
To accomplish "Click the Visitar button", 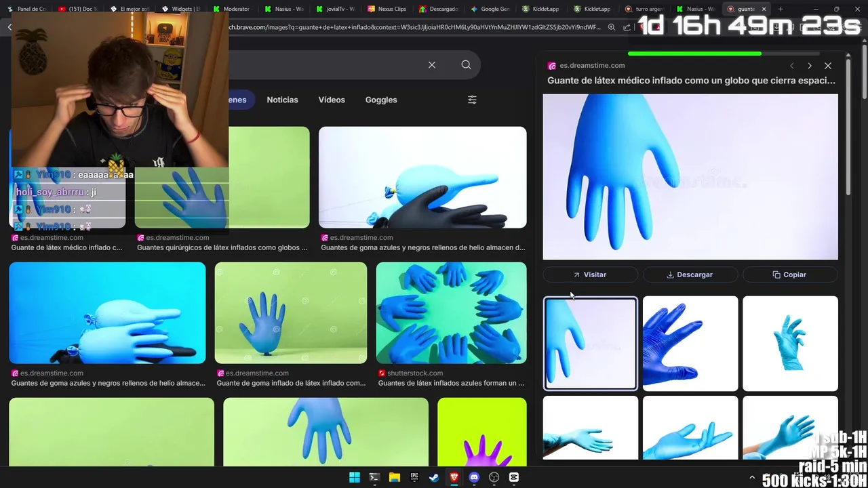I will [x=590, y=274].
